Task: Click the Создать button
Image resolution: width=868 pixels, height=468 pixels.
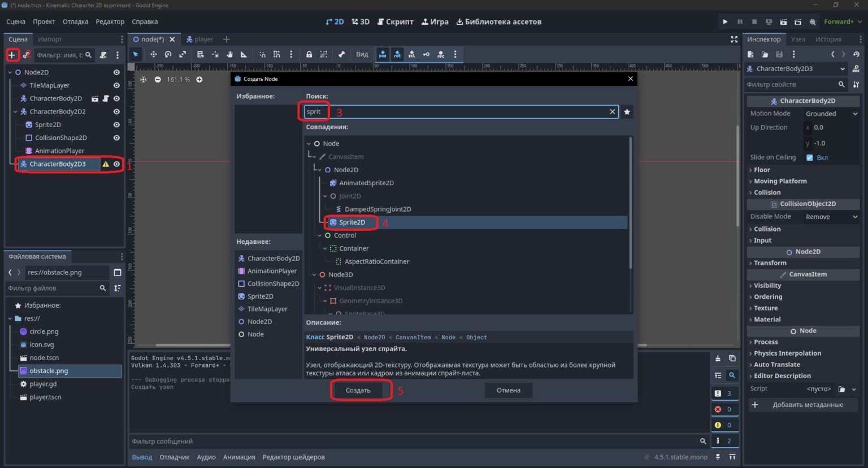Action: coord(358,390)
